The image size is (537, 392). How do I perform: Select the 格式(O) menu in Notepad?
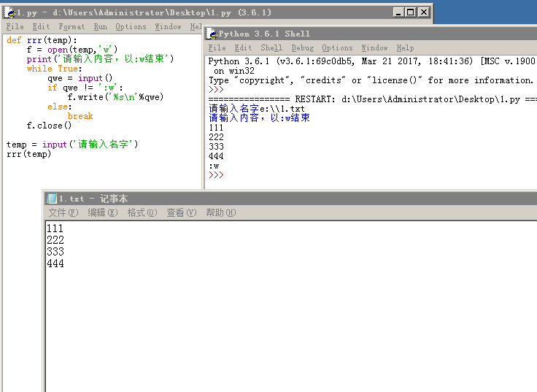tap(142, 213)
